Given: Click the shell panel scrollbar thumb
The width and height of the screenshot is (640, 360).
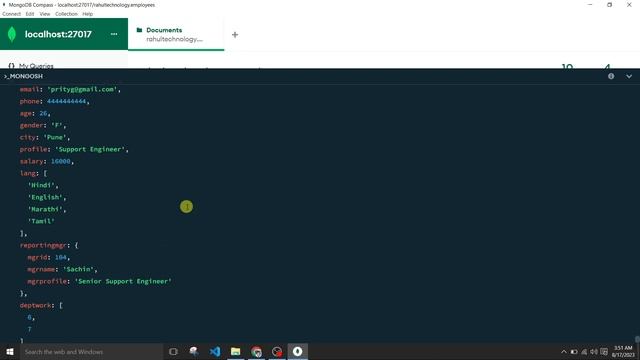Looking at the screenshot, I should click(637, 340).
